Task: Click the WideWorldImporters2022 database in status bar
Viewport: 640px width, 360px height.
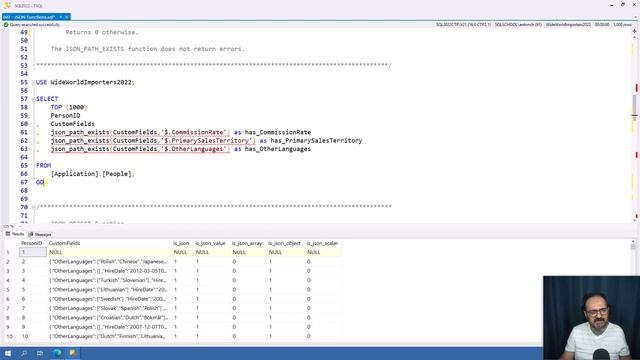Action: (x=568, y=25)
